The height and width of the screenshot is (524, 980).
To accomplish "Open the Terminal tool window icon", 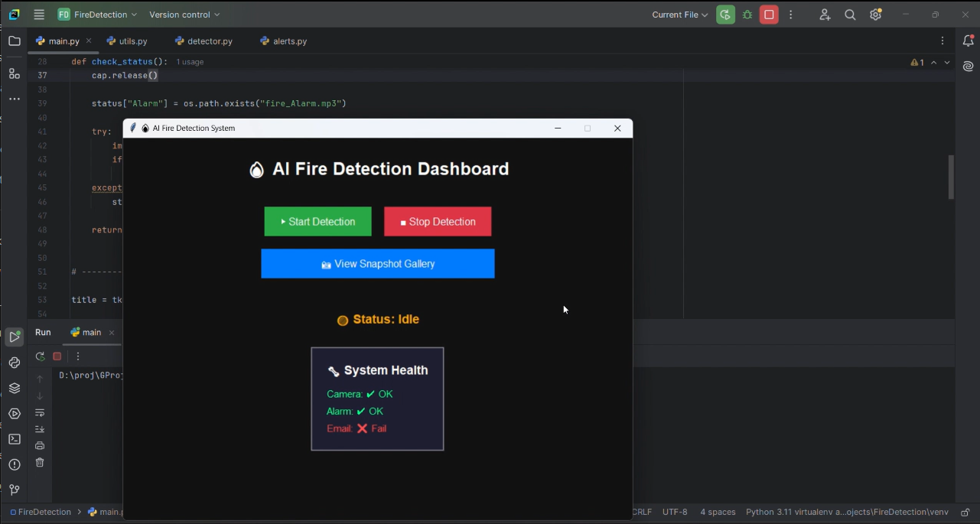I will pyautogui.click(x=14, y=438).
